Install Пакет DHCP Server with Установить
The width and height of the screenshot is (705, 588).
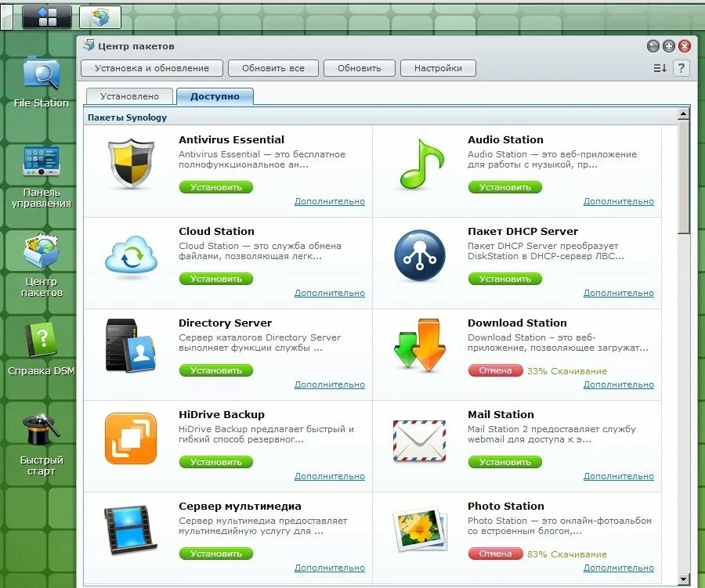tap(505, 279)
